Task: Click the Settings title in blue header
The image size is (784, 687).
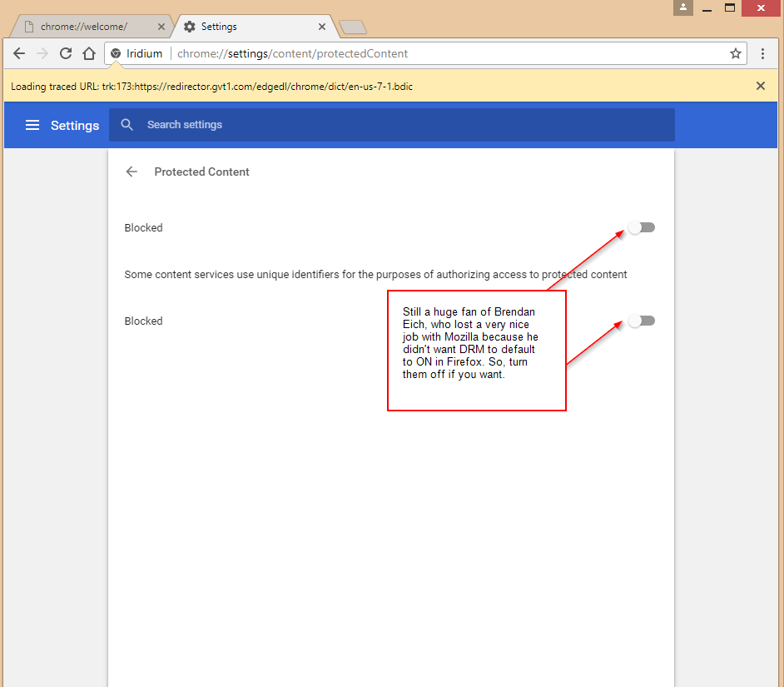Action: click(75, 125)
